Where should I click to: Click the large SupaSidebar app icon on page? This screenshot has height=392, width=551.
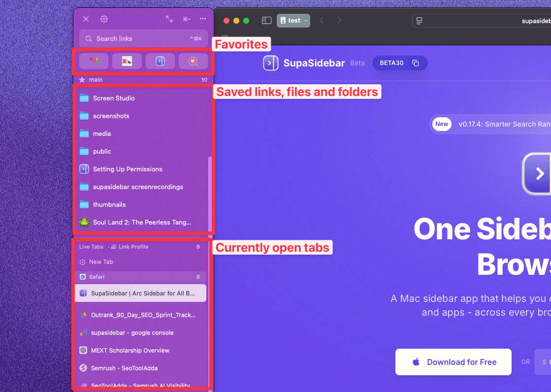(537, 174)
